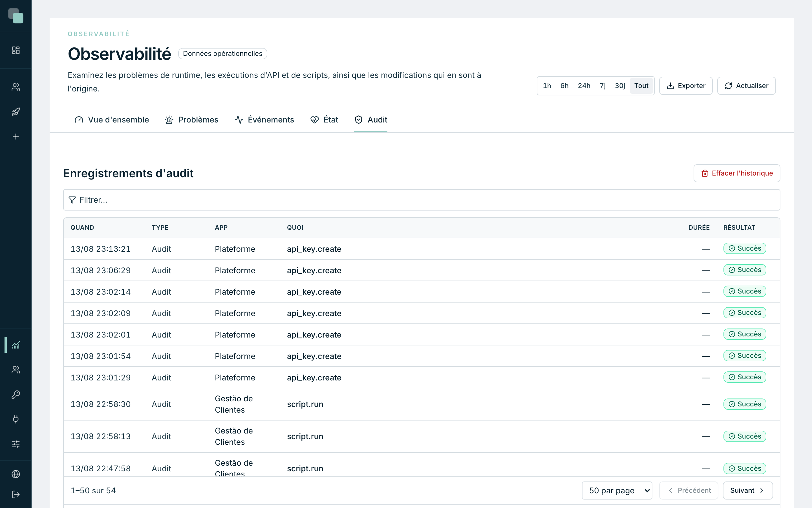Screen dimensions: 812x508
Task: Click api_key.create in 23:02:14 row
Action: click(314, 292)
